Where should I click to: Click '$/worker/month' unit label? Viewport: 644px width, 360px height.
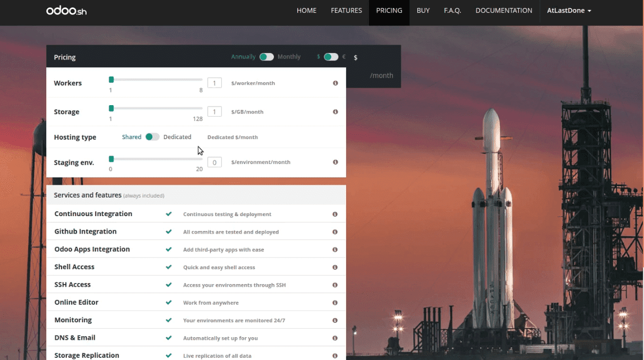[253, 83]
